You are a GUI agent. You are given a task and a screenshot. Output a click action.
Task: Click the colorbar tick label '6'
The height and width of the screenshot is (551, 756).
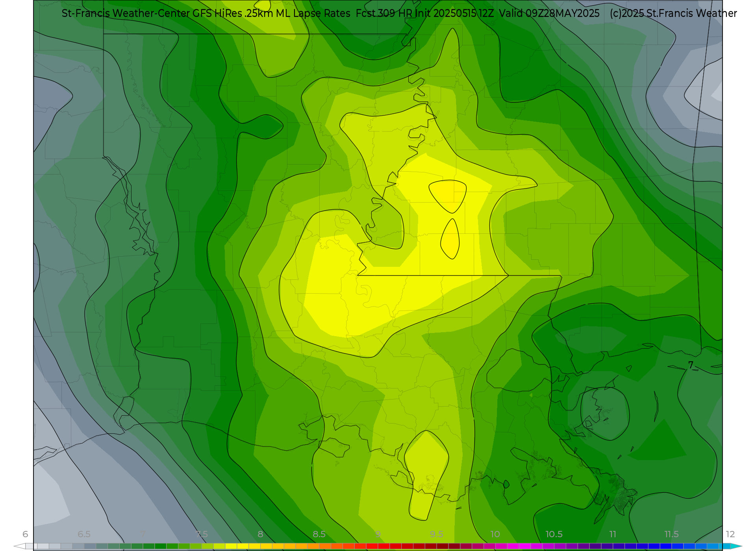pos(25,534)
